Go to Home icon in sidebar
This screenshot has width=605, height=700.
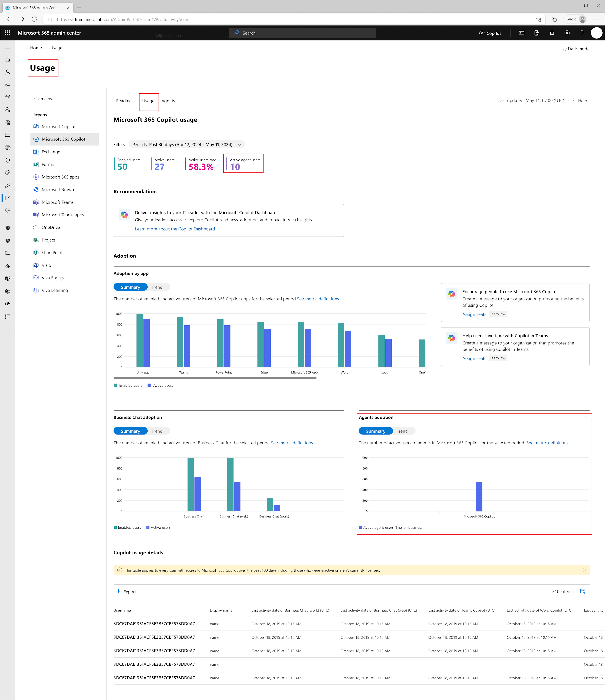(x=8, y=60)
